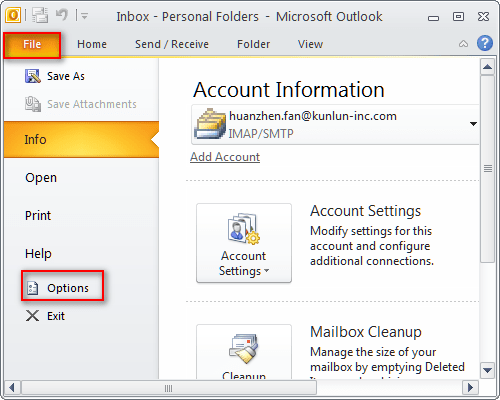Click the horizontal scrollbar thumb
The height and width of the screenshot is (400, 500).
click(169, 388)
